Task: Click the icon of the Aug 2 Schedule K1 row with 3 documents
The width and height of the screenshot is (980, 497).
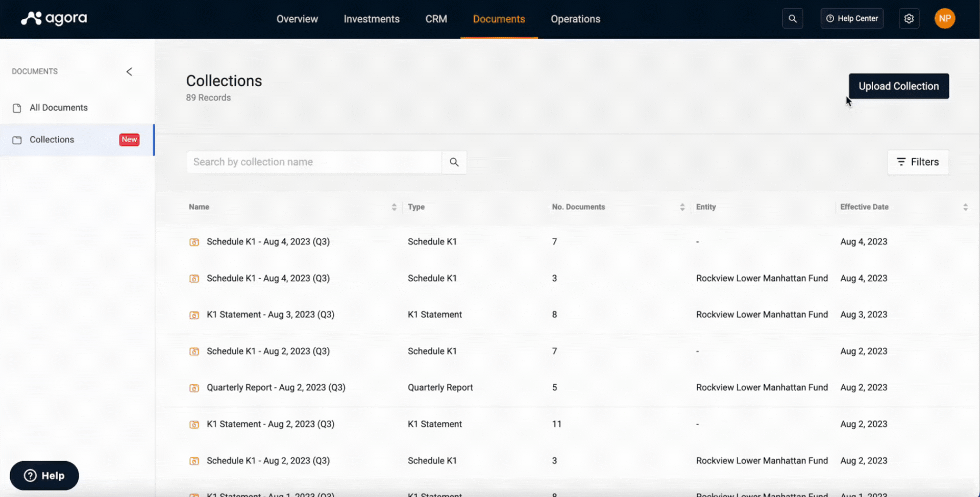Action: tap(194, 461)
